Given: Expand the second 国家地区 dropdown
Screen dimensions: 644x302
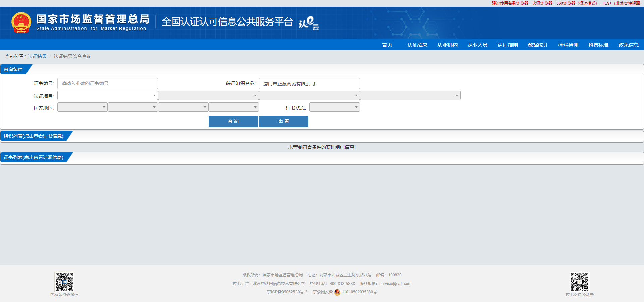Looking at the screenshot, I should pyautogui.click(x=133, y=107).
